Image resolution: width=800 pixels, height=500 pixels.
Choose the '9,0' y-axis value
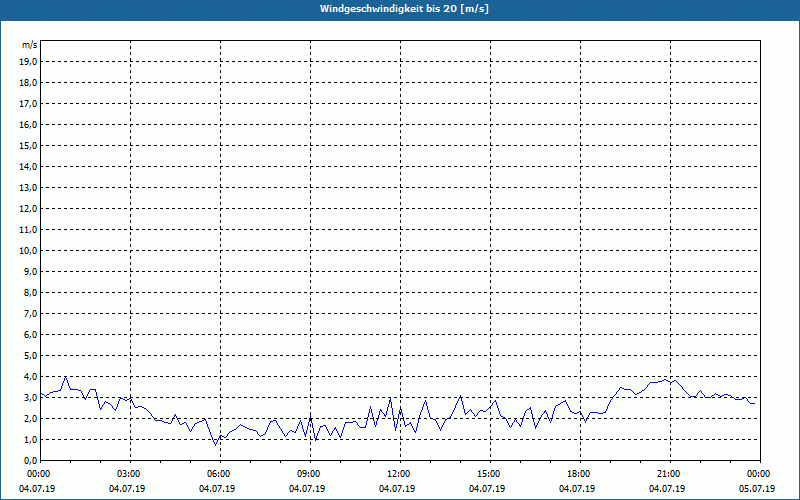(30, 271)
